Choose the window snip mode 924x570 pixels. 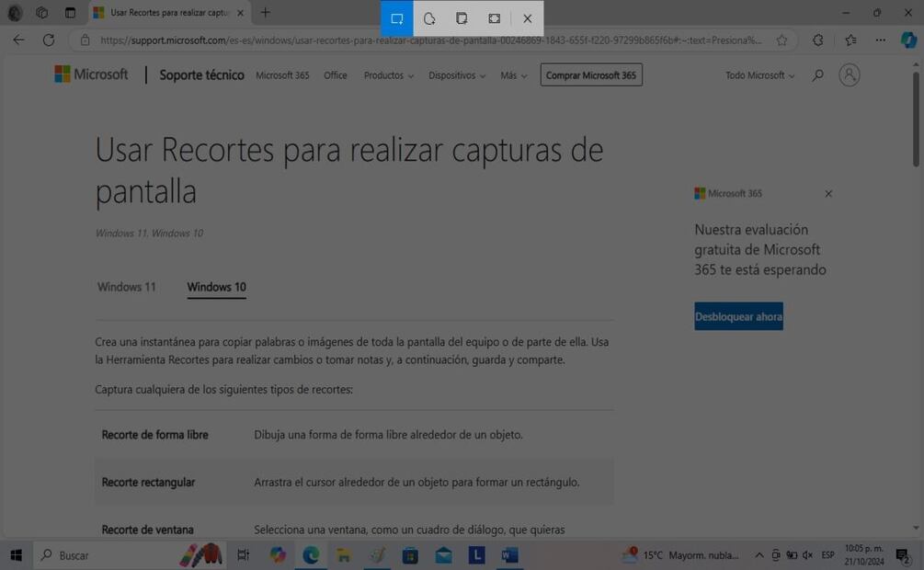(462, 18)
